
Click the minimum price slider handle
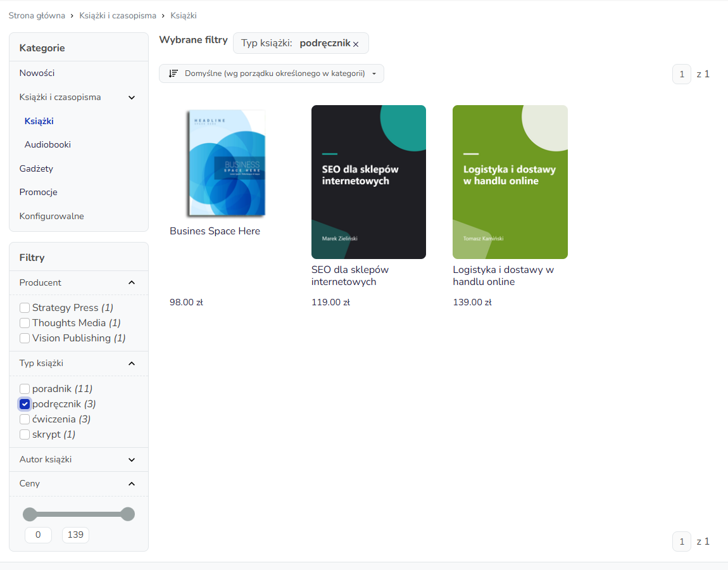click(30, 514)
